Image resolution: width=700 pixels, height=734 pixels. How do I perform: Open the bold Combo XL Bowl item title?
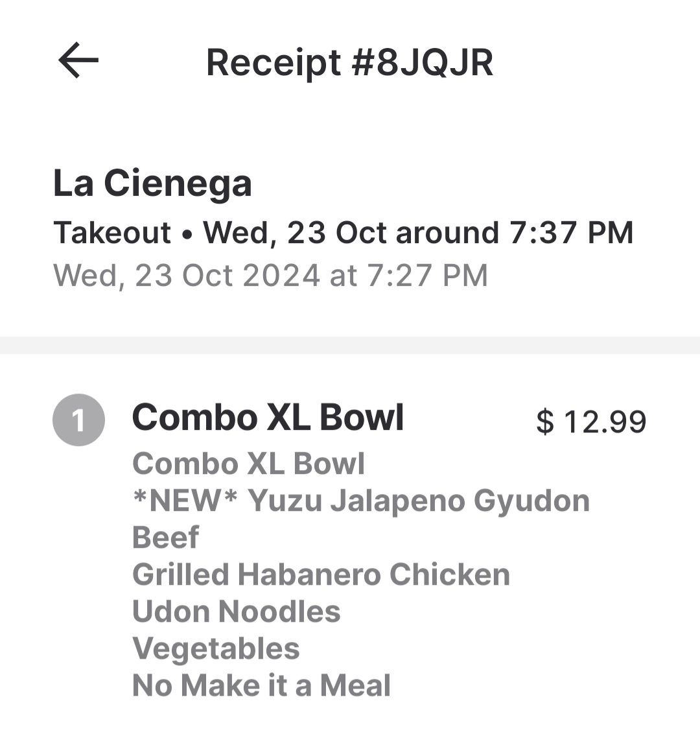click(x=268, y=417)
